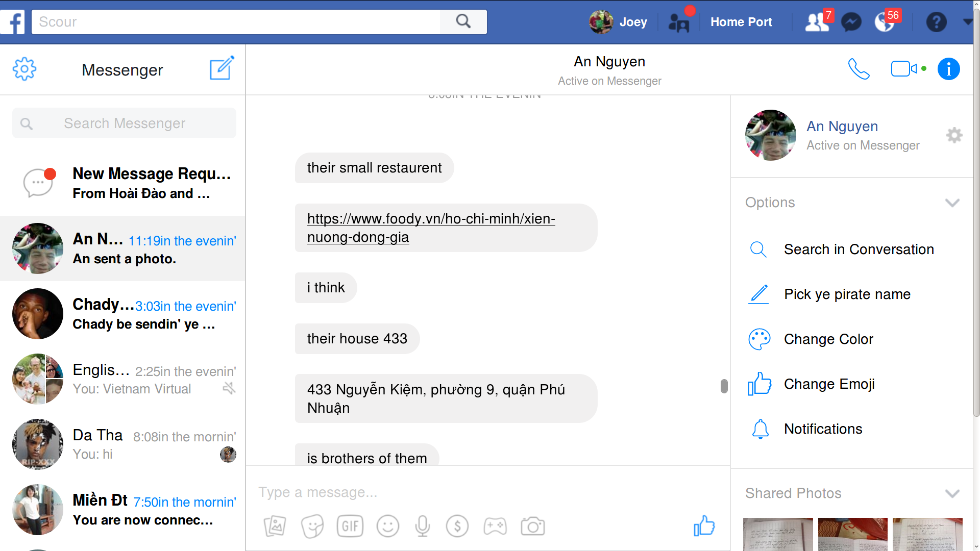Send a thumbs-up like in the composer
The image size is (980, 551).
pyautogui.click(x=704, y=525)
